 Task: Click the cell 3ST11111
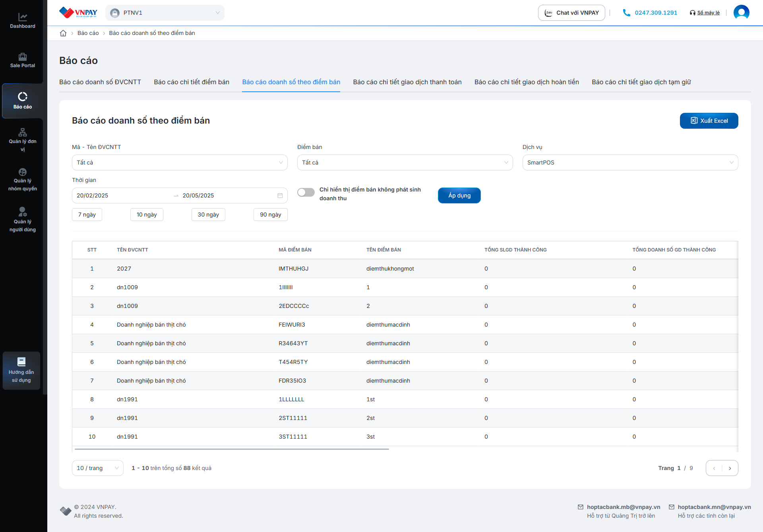point(293,437)
